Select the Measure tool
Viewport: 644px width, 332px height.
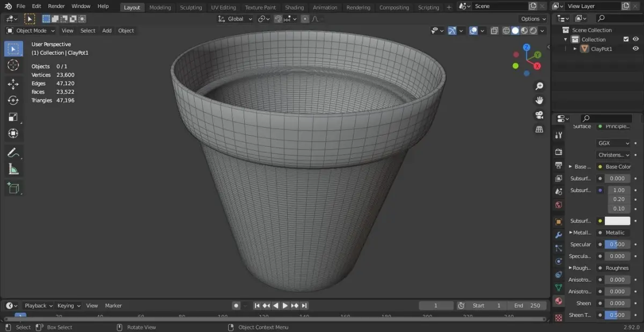[x=13, y=169]
